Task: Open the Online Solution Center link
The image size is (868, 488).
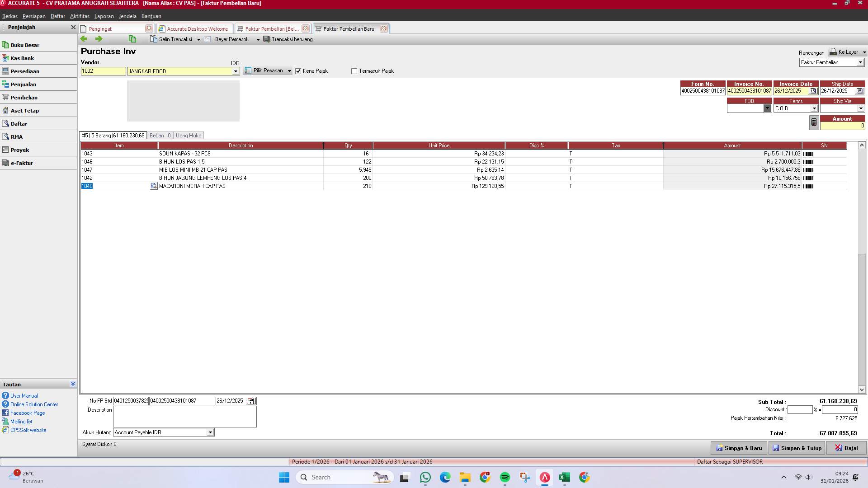Action: (34, 404)
